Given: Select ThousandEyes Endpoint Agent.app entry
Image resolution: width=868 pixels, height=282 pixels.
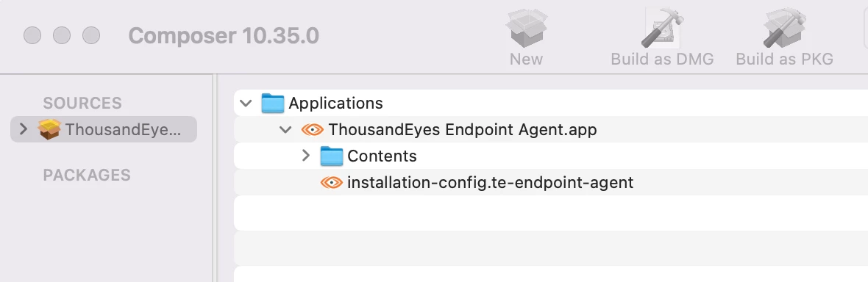Looking at the screenshot, I should point(463,130).
